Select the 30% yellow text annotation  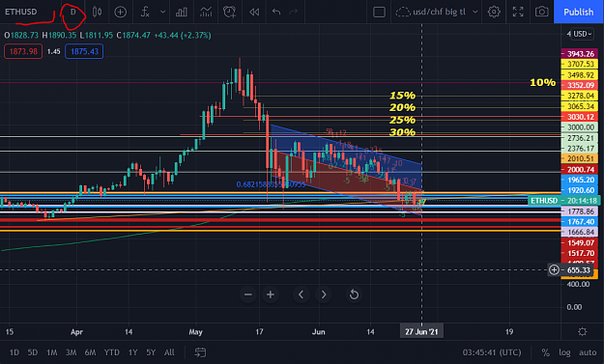point(402,132)
